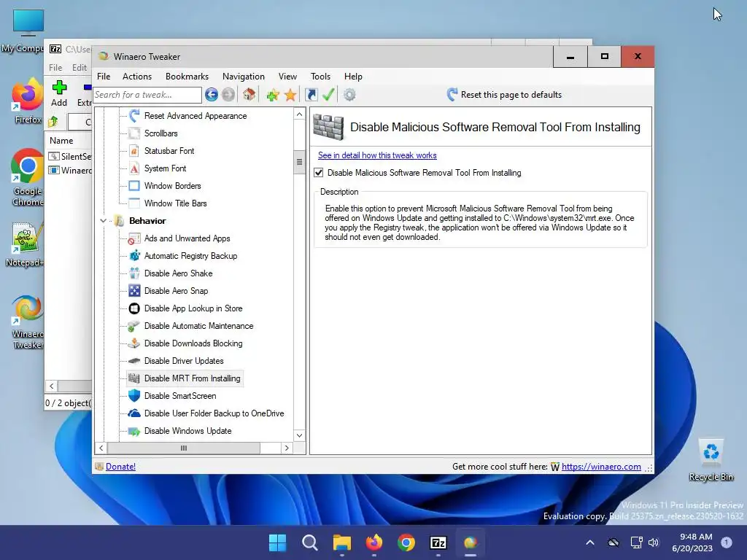Click the Scrollbars tree item icon
This screenshot has width=747, height=560.
pyautogui.click(x=134, y=133)
